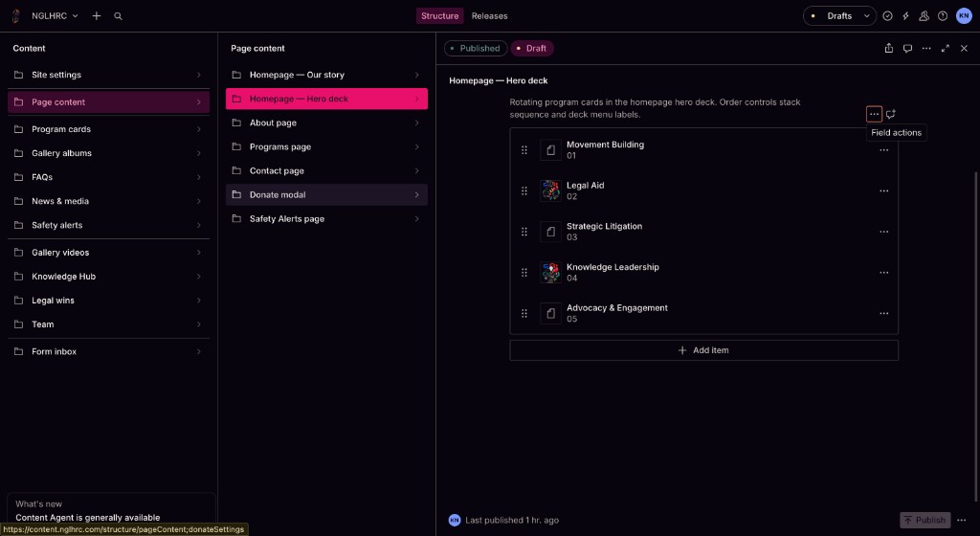The height and width of the screenshot is (536, 980).
Task: Expand Gallery albums chevron
Action: click(x=199, y=153)
